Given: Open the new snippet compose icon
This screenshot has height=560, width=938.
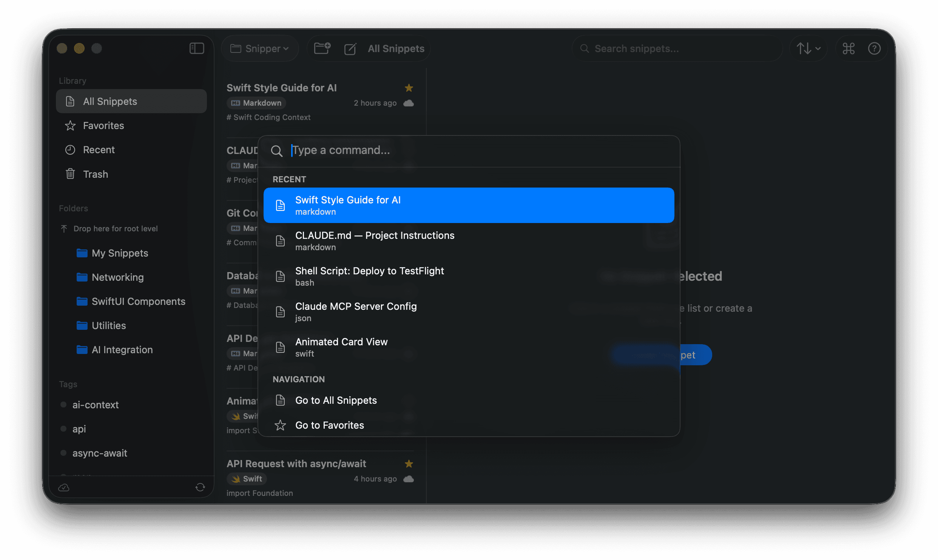Looking at the screenshot, I should [350, 48].
